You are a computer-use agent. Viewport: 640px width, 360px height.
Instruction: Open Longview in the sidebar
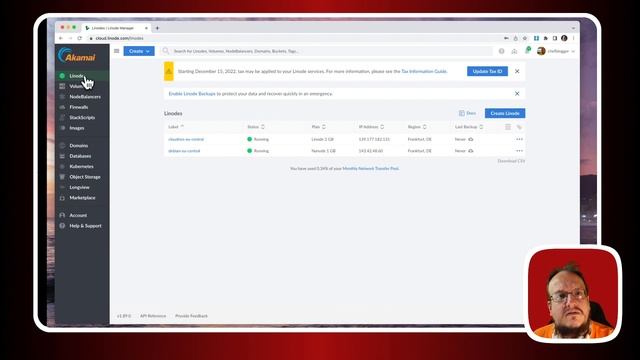click(82, 187)
